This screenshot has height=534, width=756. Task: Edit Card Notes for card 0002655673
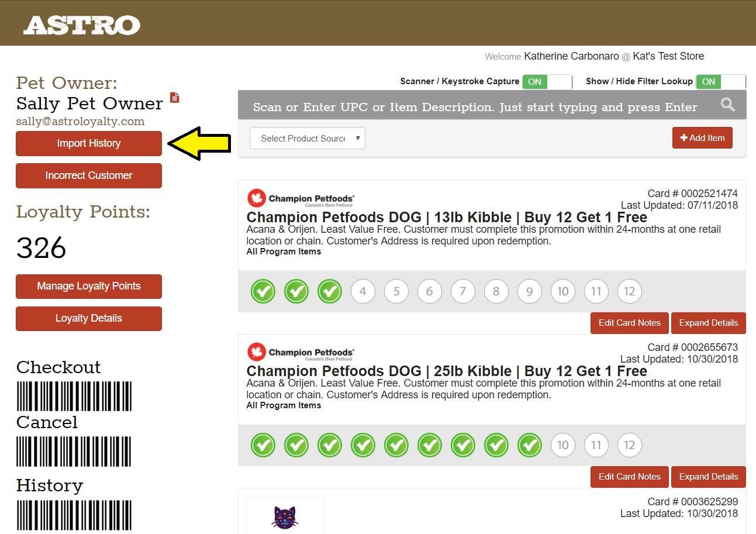pyautogui.click(x=630, y=477)
